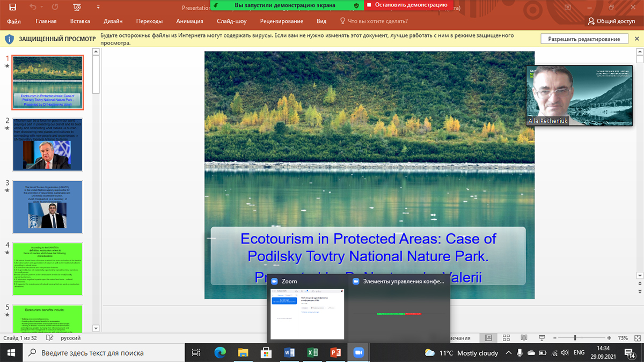Toggle the microphone icon in system tray

coord(519,353)
